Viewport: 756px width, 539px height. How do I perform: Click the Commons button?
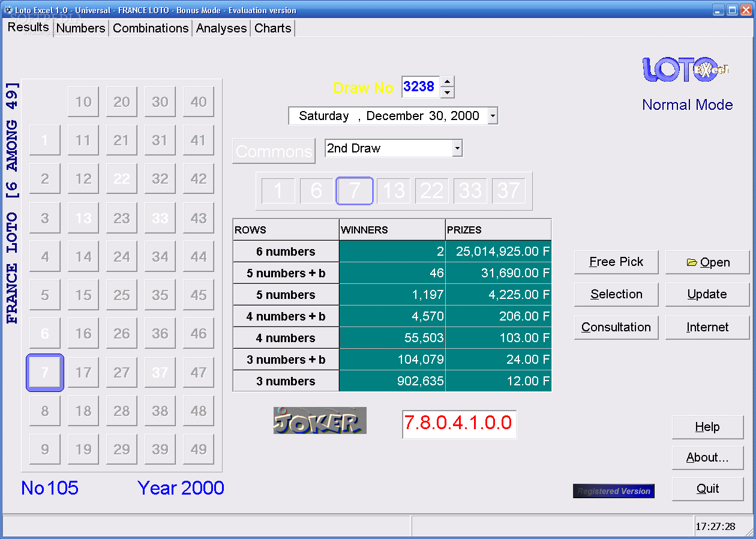coord(274,151)
